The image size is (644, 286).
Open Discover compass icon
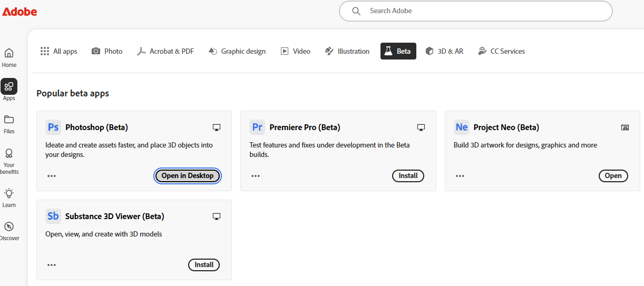[x=9, y=226]
